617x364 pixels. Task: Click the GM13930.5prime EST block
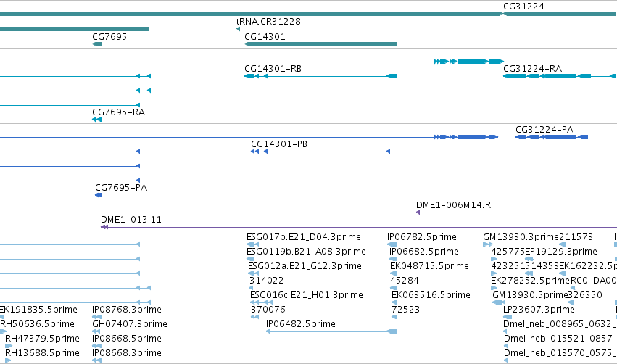pos(499,302)
